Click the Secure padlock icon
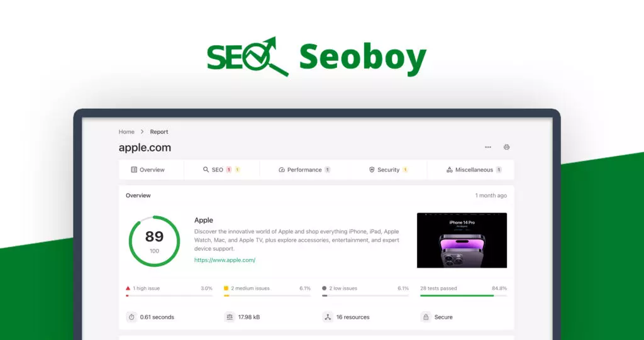The width and height of the screenshot is (644, 340). 426,317
